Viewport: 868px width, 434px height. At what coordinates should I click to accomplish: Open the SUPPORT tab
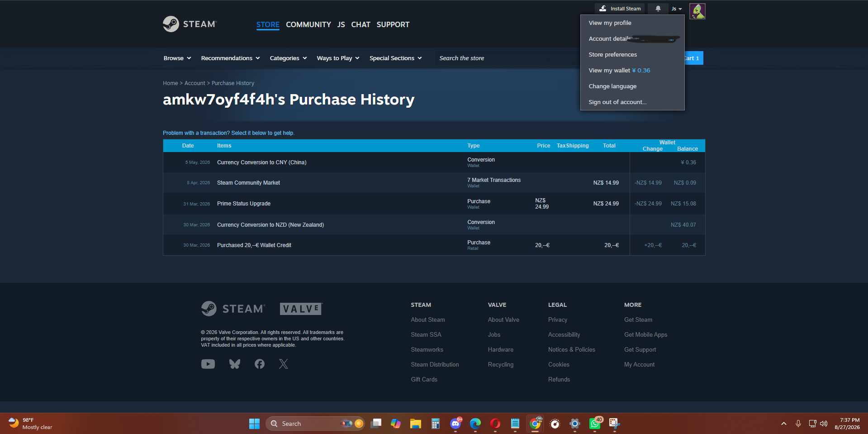[x=393, y=24]
